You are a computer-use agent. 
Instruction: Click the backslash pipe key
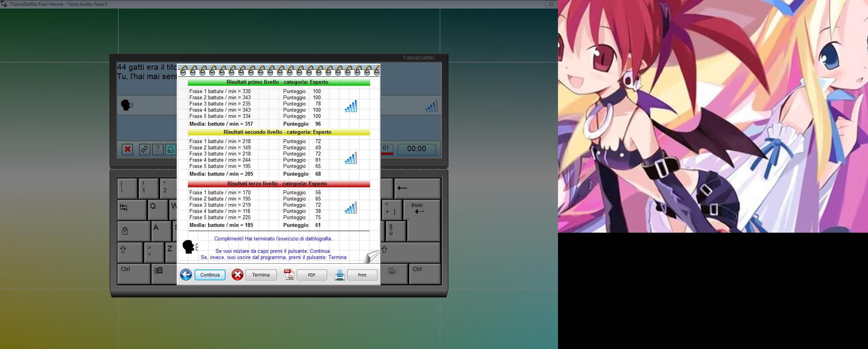127,188
